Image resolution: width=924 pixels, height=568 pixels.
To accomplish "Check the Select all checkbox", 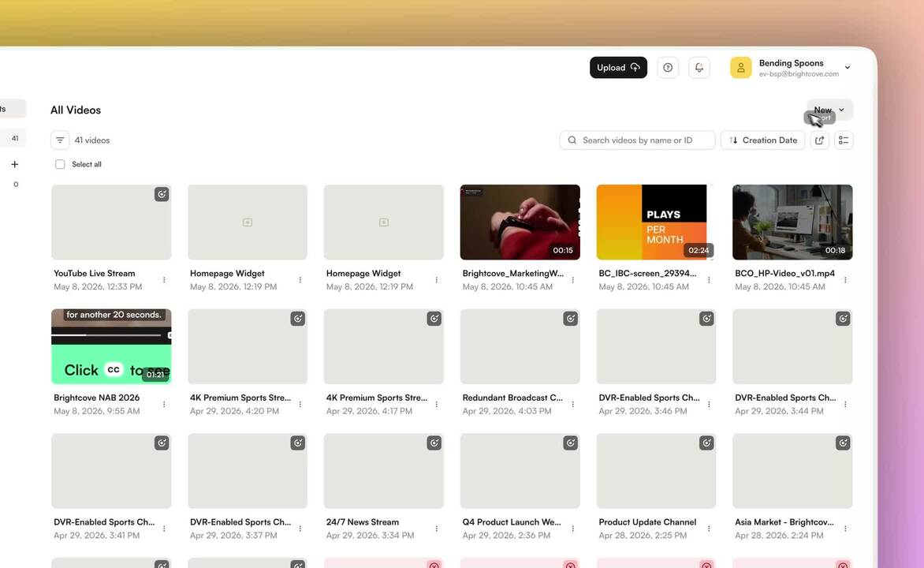I will [60, 165].
